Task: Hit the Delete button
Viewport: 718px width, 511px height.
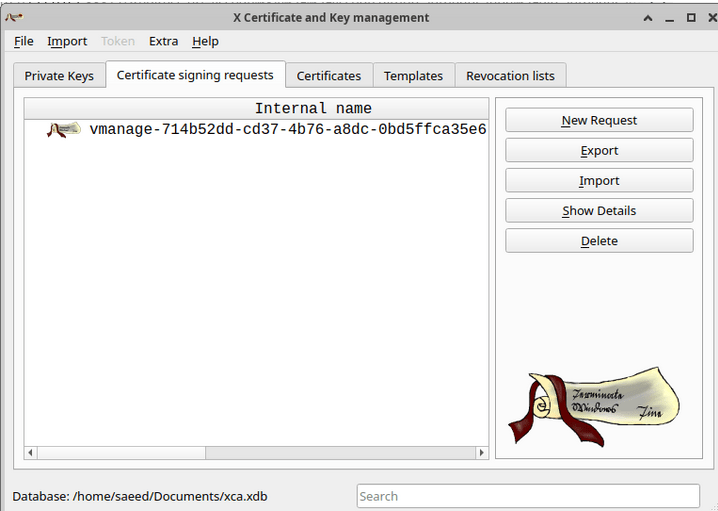Action: (x=599, y=241)
